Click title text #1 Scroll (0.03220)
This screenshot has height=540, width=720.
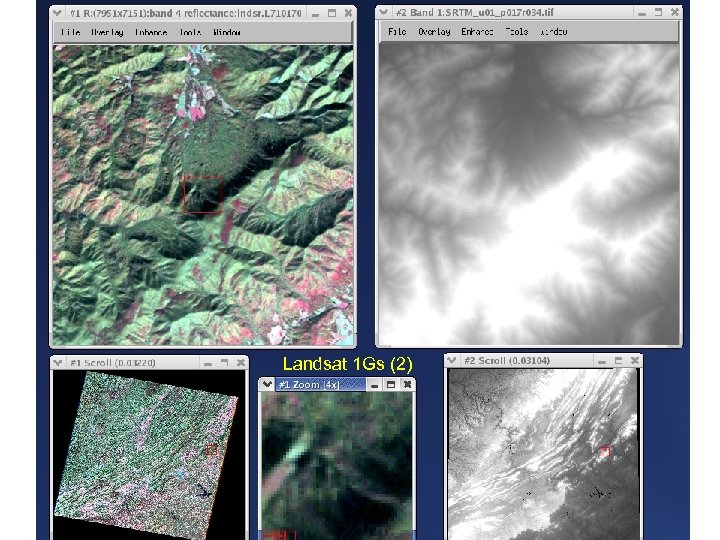click(112, 363)
